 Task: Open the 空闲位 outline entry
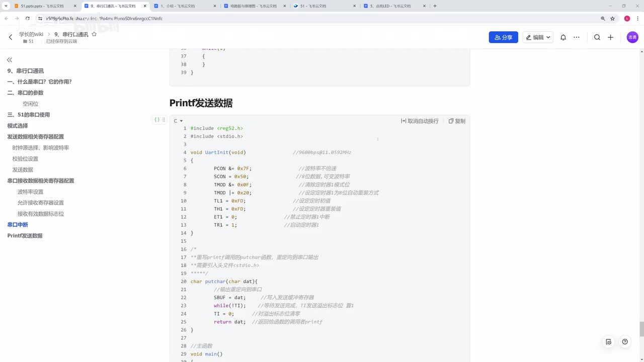(30, 104)
